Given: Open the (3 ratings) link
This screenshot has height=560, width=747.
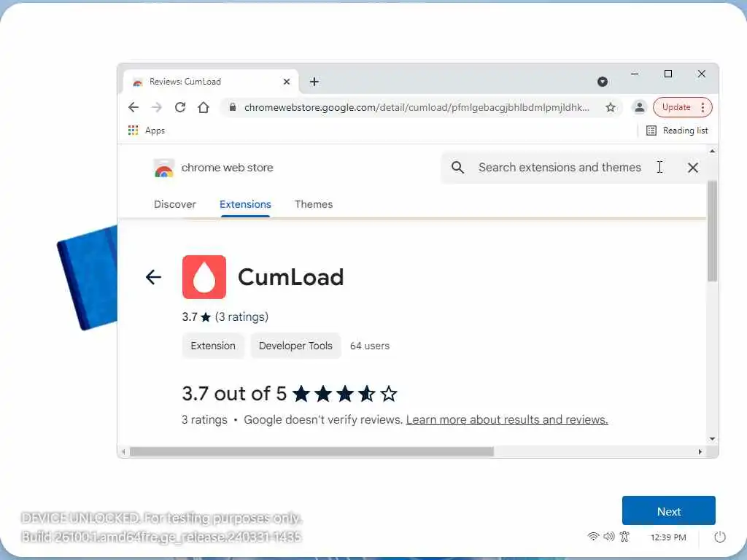Looking at the screenshot, I should pyautogui.click(x=241, y=316).
